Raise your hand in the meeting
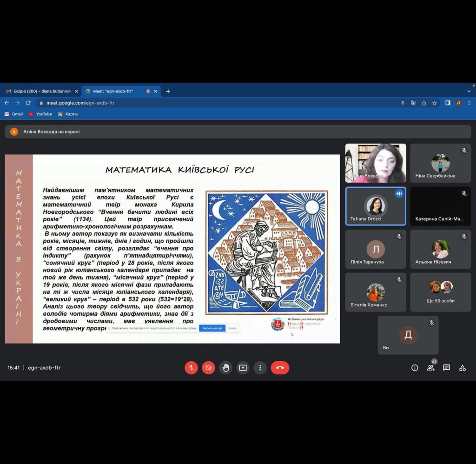 (225, 368)
